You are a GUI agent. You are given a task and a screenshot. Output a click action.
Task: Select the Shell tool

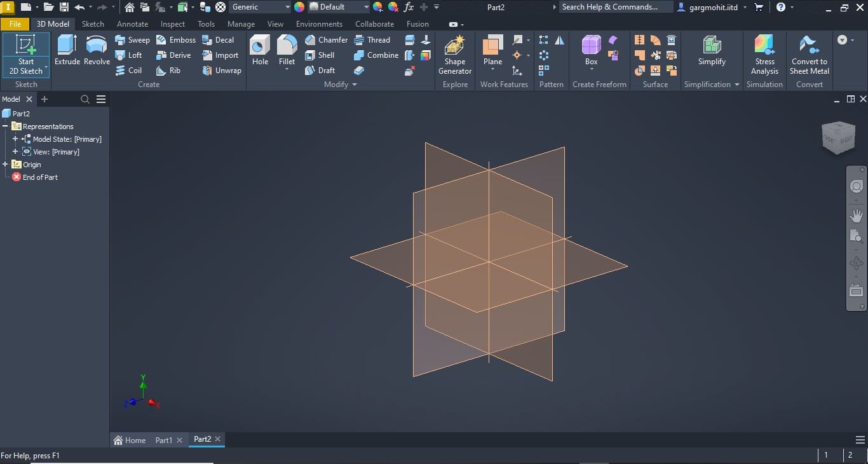point(320,55)
